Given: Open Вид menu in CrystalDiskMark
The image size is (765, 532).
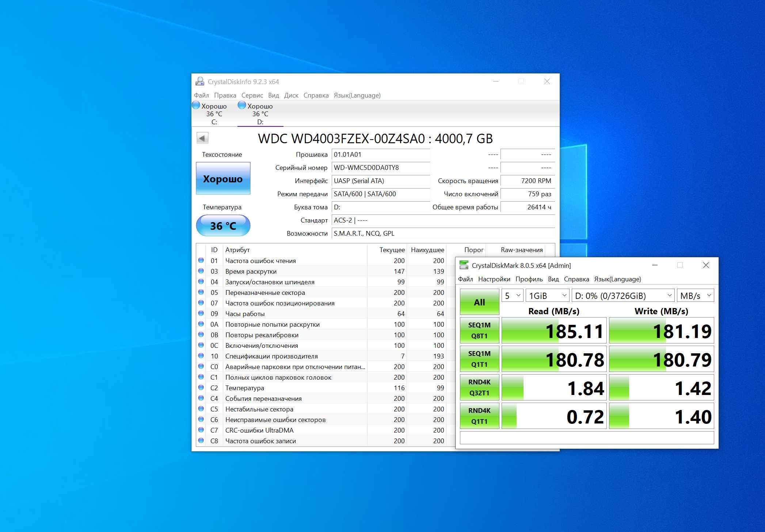Looking at the screenshot, I should [x=553, y=279].
